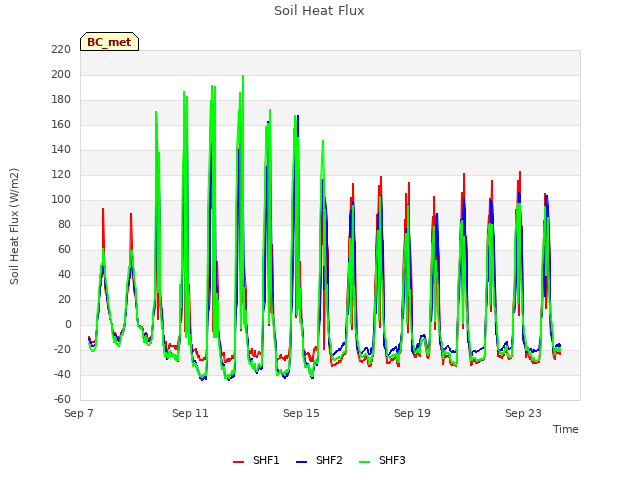Click the 200 y-axis tick label
640x480 pixels.
point(61,74)
